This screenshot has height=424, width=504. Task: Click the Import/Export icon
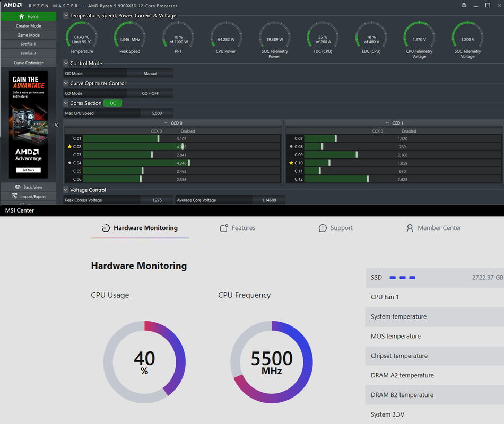pos(14,196)
